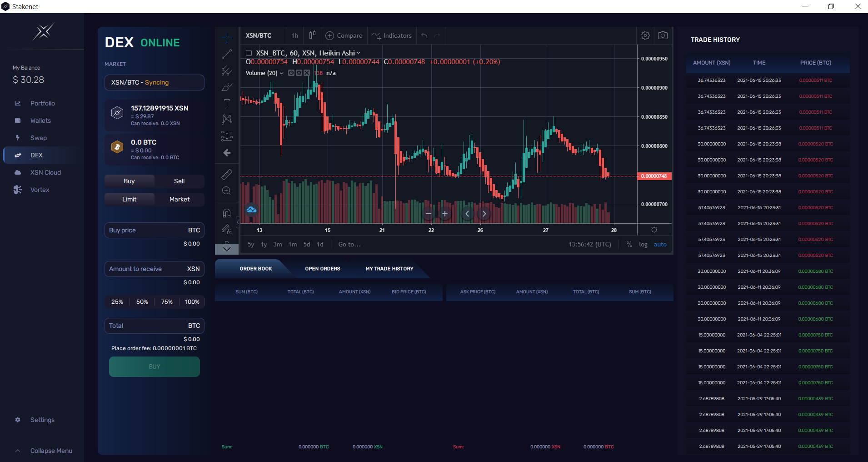Open the XSN/BTC market selector
Viewport: 868px width, 462px height.
[155, 82]
